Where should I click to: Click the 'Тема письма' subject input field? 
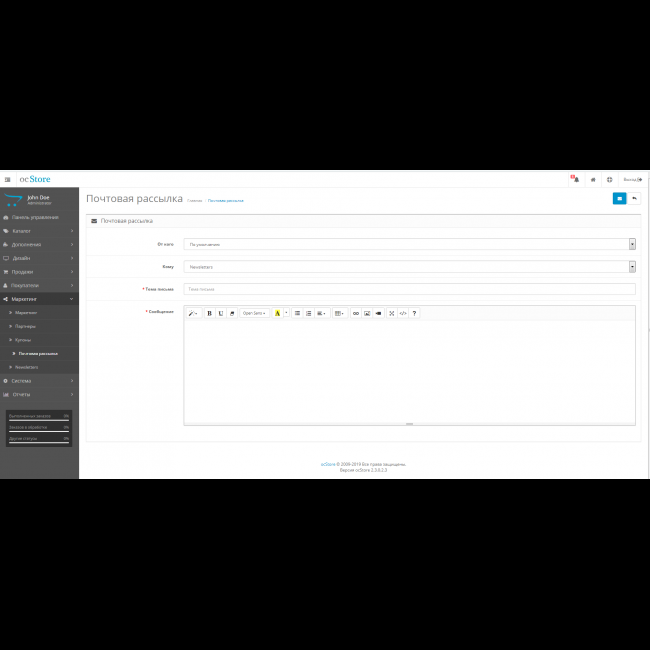tap(410, 289)
